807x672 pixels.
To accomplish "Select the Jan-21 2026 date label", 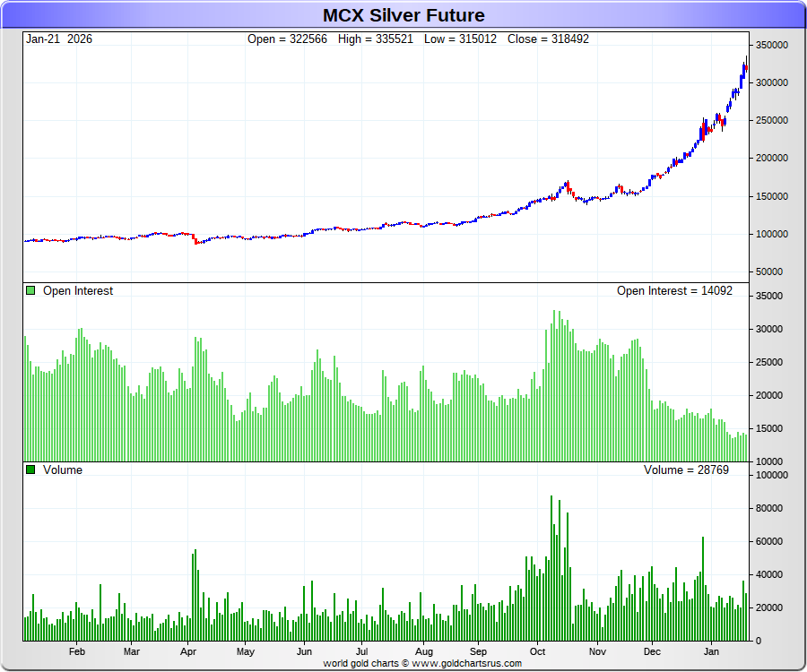I will point(59,39).
